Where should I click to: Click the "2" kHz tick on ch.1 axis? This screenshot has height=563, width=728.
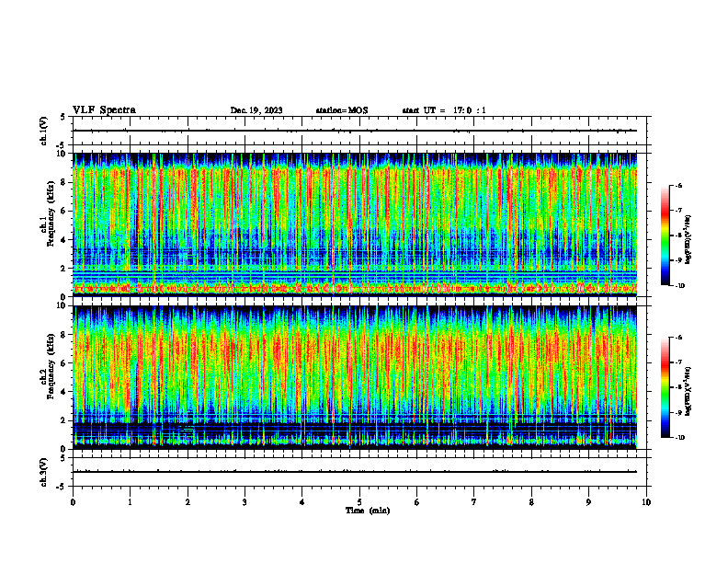[64, 269]
